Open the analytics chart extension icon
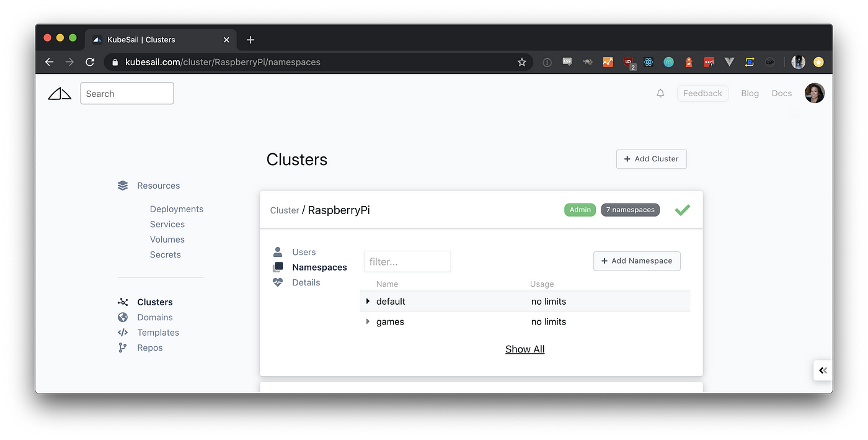Image resolution: width=868 pixels, height=440 pixels. [x=608, y=62]
